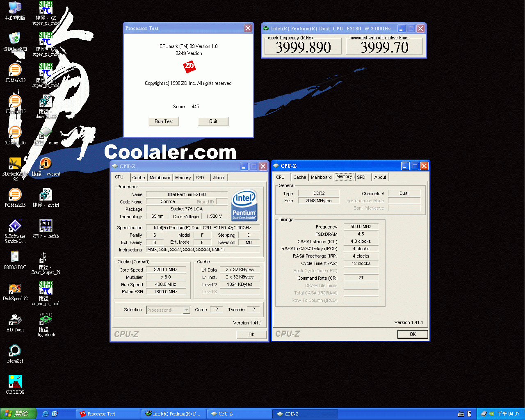Click the alternative timer 3999.70 readout

coord(384,47)
